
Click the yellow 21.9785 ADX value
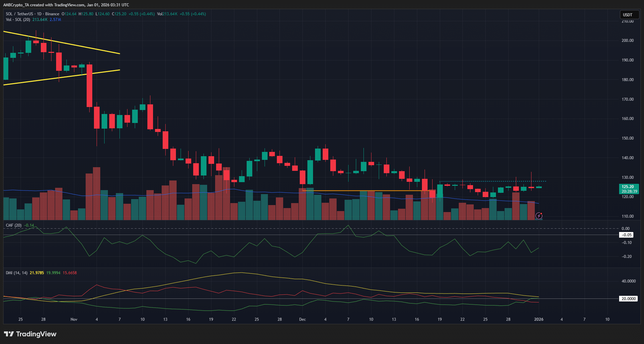point(37,273)
